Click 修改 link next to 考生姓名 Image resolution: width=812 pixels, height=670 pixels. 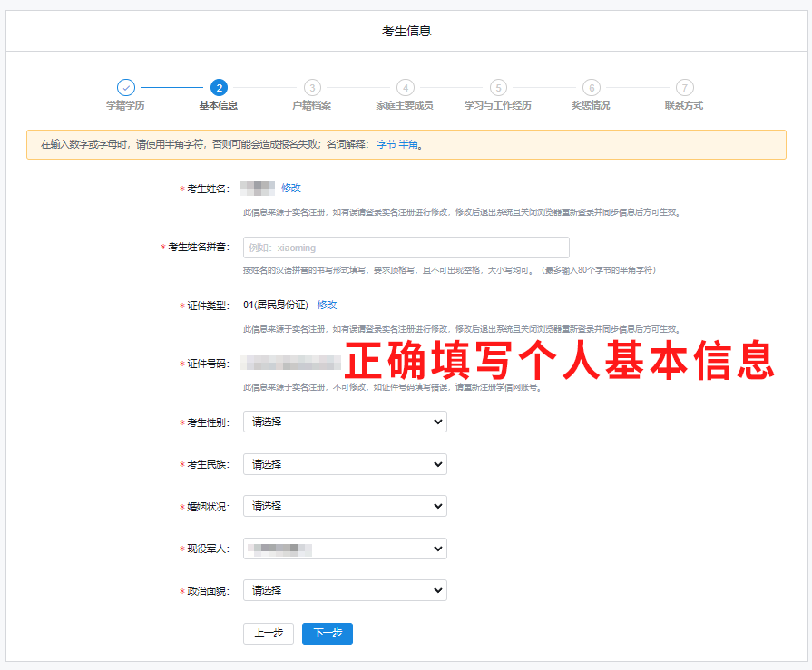pyautogui.click(x=290, y=188)
